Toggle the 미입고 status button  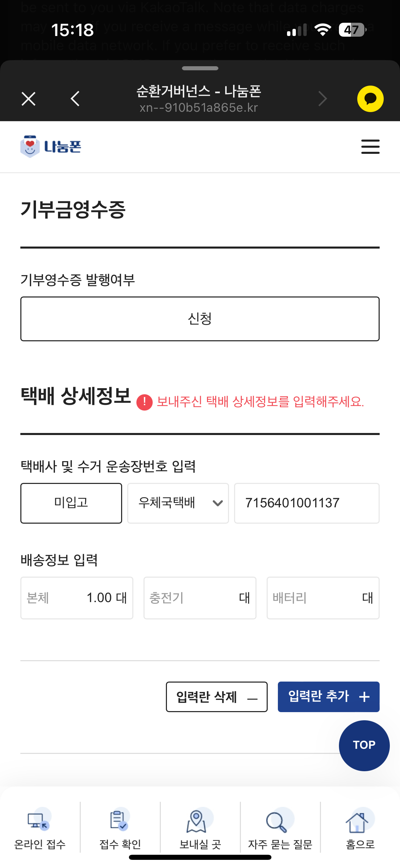[71, 503]
